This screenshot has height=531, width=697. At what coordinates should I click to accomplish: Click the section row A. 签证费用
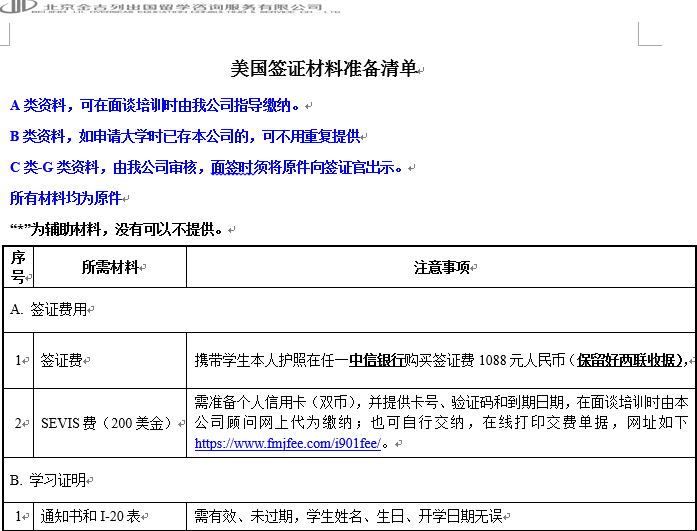[50, 310]
